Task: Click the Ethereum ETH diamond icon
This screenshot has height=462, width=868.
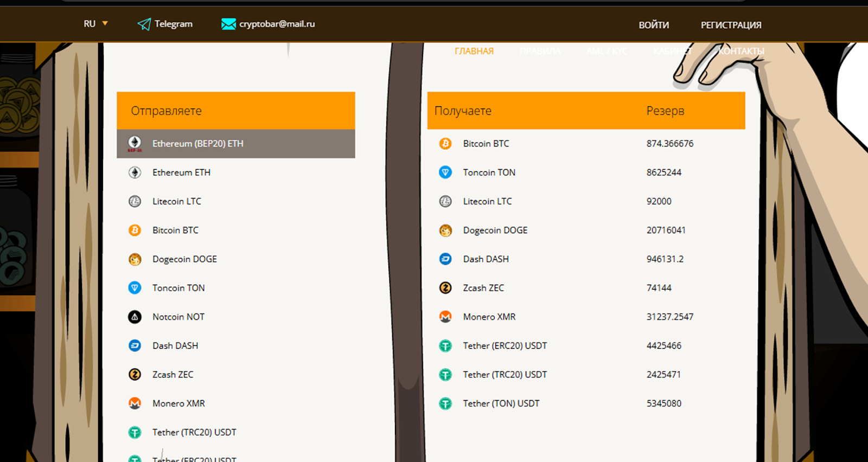Action: [x=135, y=172]
